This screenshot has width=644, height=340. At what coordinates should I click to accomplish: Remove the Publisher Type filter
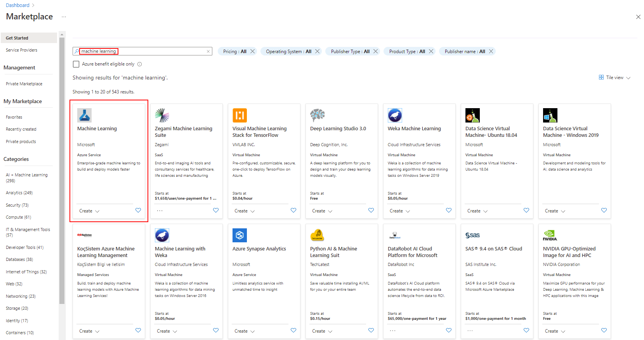click(376, 51)
